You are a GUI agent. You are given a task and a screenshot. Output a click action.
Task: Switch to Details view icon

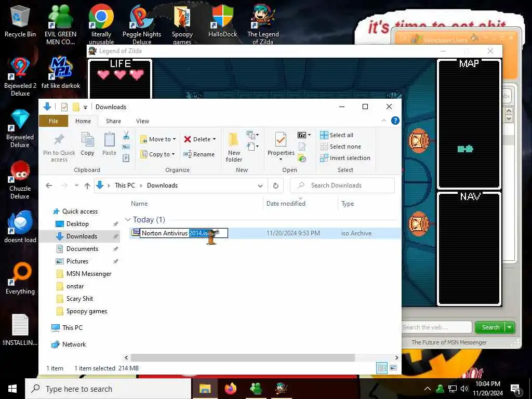click(x=382, y=368)
